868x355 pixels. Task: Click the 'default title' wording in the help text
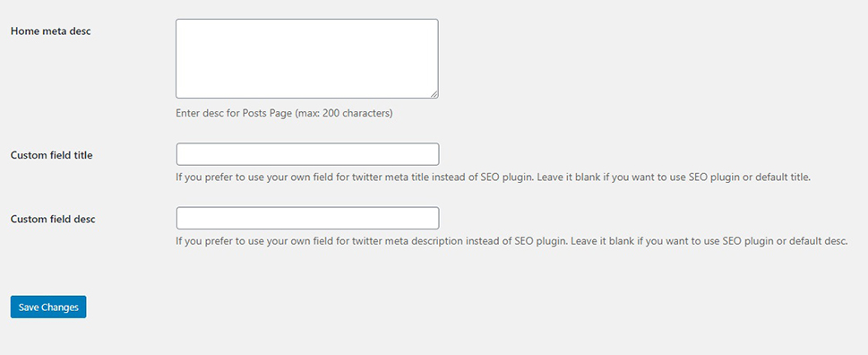point(783,178)
